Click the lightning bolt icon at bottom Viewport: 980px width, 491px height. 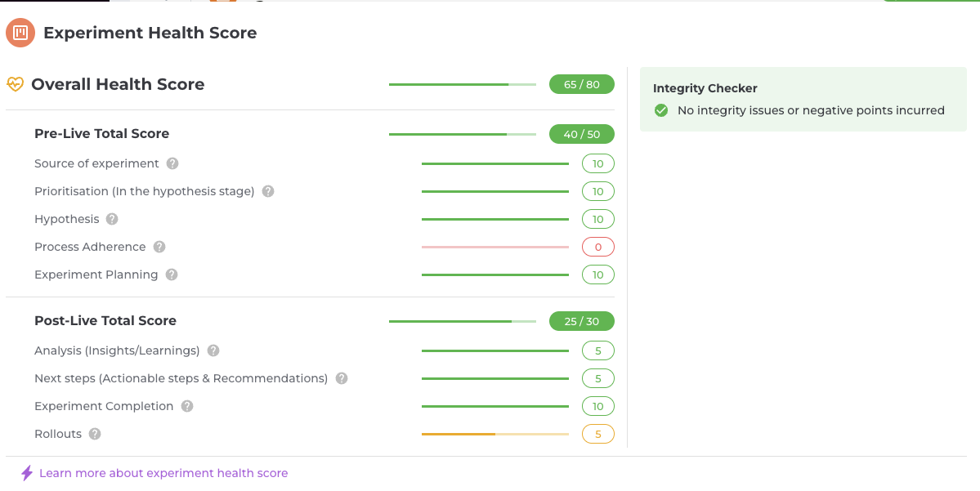coord(27,473)
